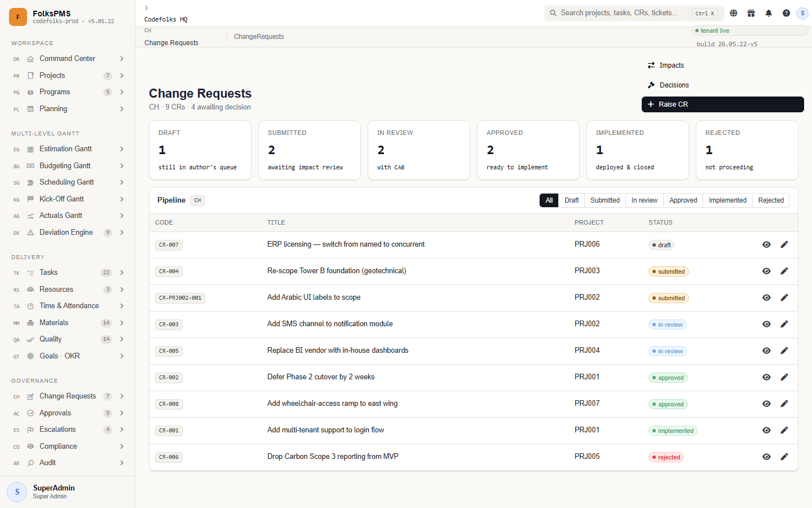The image size is (812, 508).
Task: Expand Scheduling Gantt chevron
Action: (122, 182)
